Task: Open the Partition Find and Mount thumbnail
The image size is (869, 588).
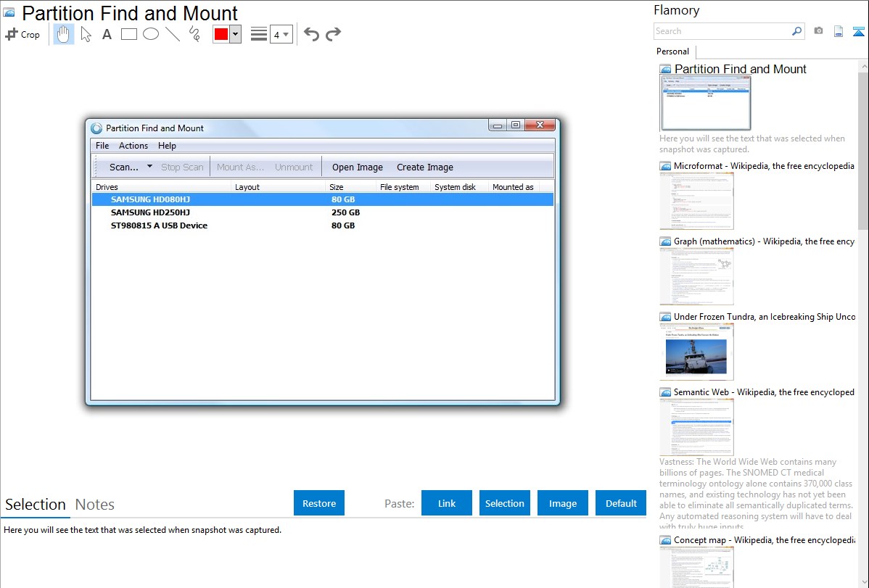Action: click(x=706, y=103)
